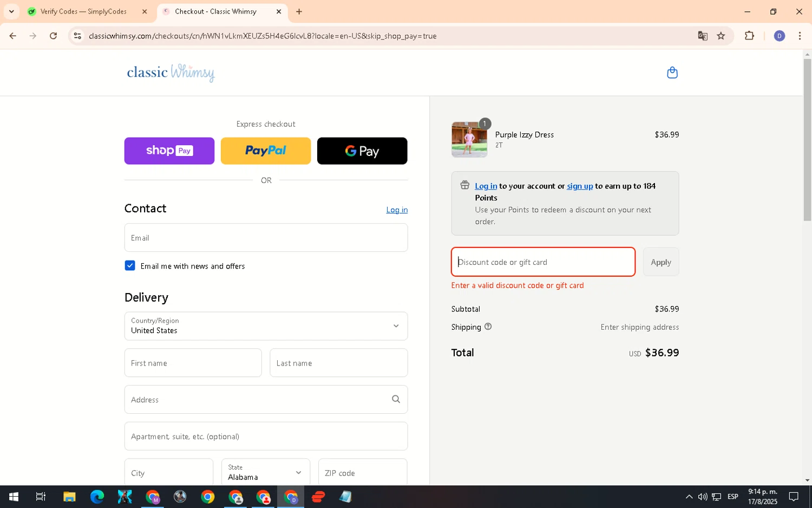Click the shipping help question mark icon
The height and width of the screenshot is (508, 812).
(488, 327)
